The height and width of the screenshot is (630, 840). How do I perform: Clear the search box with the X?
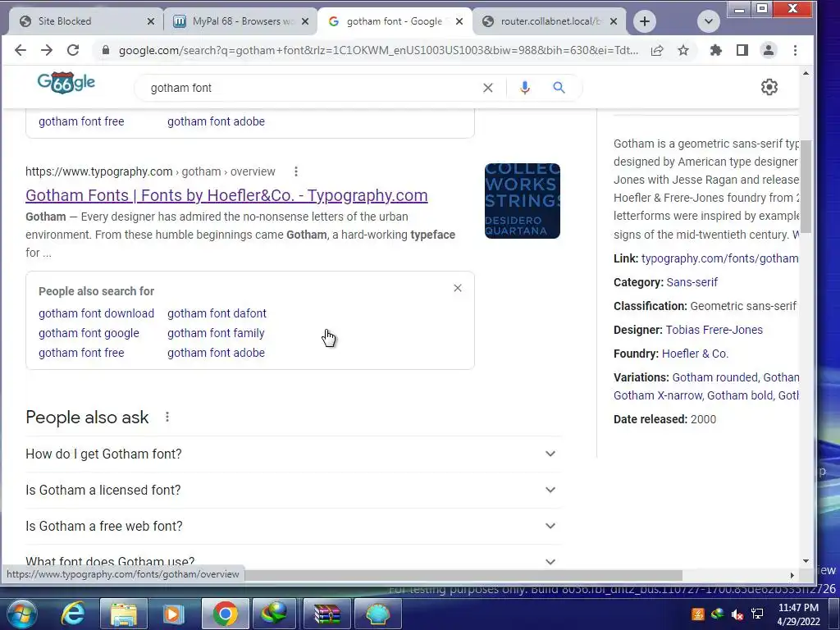(x=487, y=88)
